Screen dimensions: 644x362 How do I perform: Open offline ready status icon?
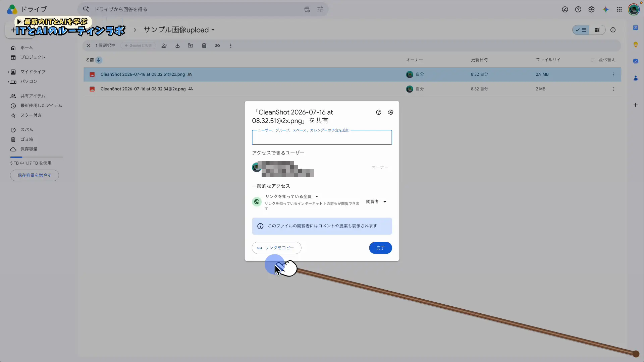[565, 9]
